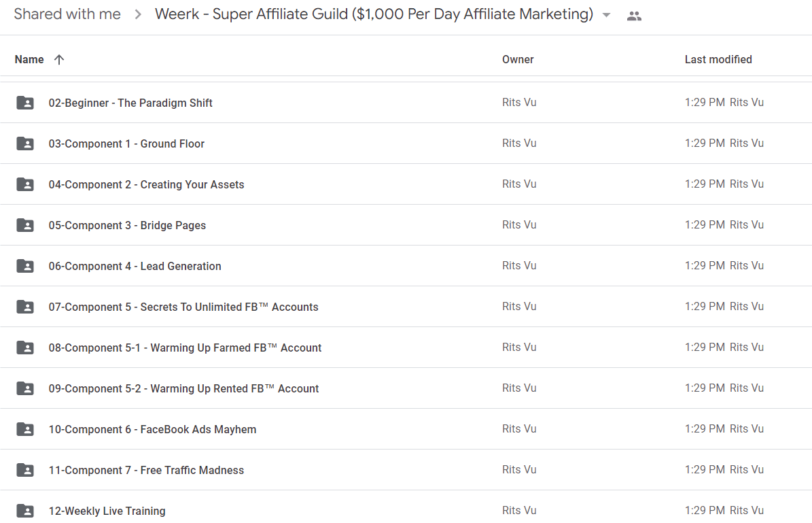Select 02-Beginner - The Paradigm Shift folder name

pyautogui.click(x=130, y=103)
